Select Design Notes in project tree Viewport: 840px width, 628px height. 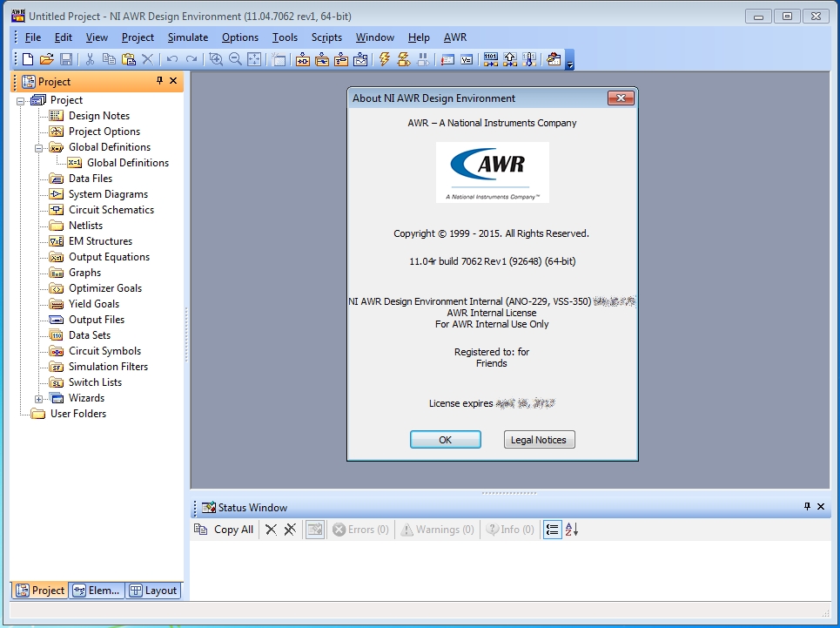pyautogui.click(x=99, y=116)
